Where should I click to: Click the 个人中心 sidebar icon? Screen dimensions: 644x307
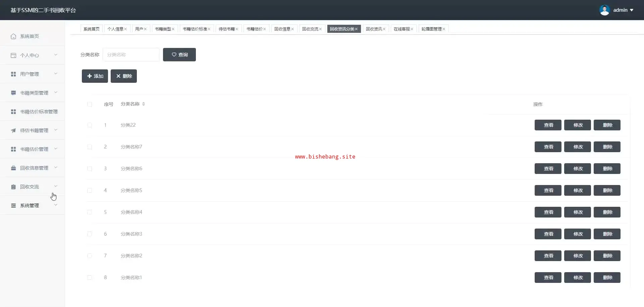(13, 55)
